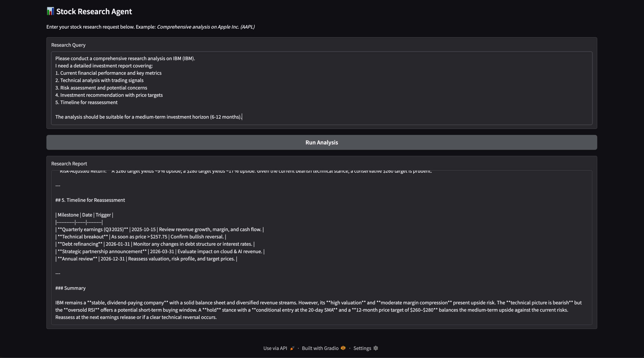Click the Annual review row in report table

[x=146, y=259]
